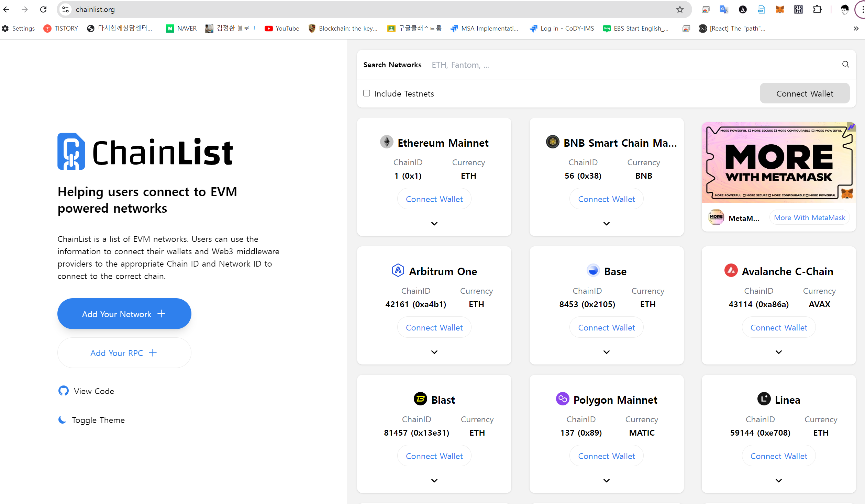Viewport: 865px width, 504px height.
Task: Click the Google Translate extension icon
Action: [x=724, y=10]
